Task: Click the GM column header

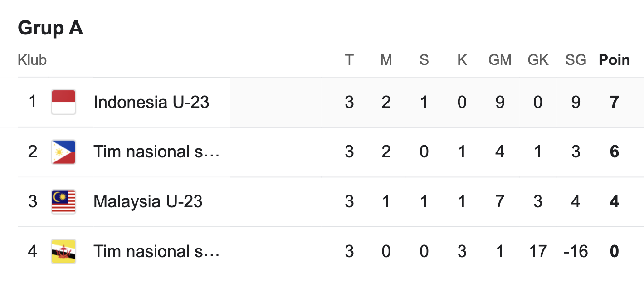Action: [500, 60]
